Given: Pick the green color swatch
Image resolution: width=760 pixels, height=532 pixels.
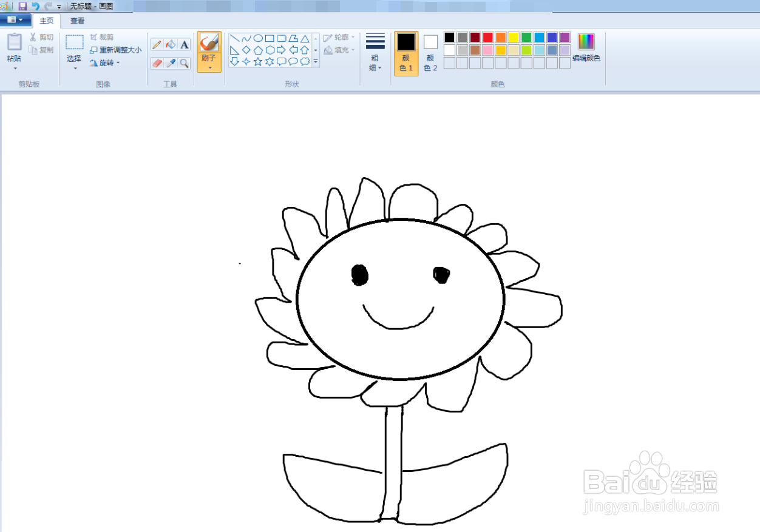Looking at the screenshot, I should [x=526, y=37].
